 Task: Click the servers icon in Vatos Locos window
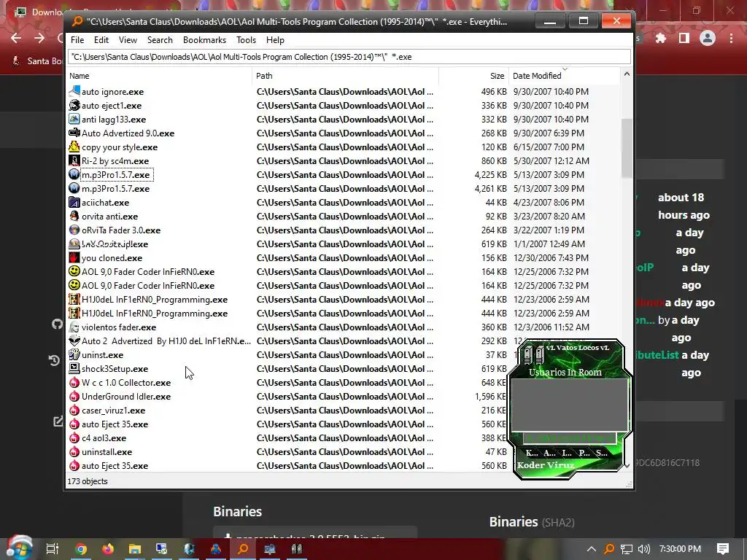pyautogui.click(x=533, y=355)
